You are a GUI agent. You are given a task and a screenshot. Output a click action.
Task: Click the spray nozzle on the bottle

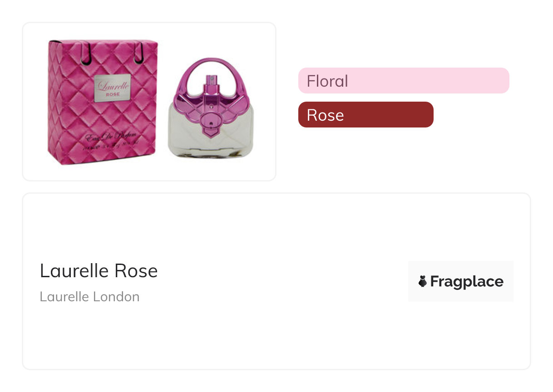(211, 82)
